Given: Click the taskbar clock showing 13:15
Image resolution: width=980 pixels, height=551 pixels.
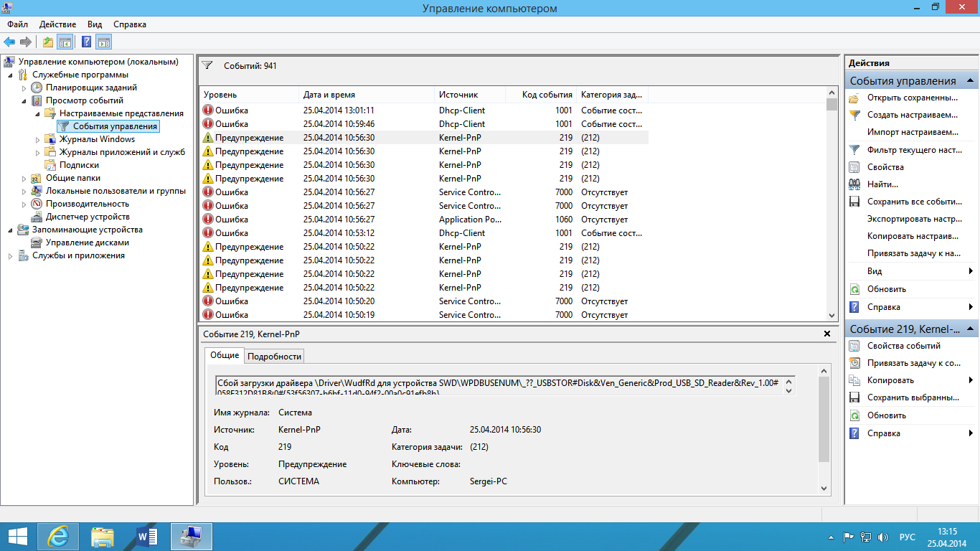Looking at the screenshot, I should (948, 537).
